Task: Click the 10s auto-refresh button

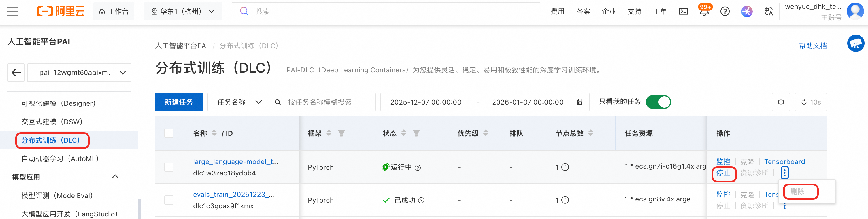Action: (811, 102)
